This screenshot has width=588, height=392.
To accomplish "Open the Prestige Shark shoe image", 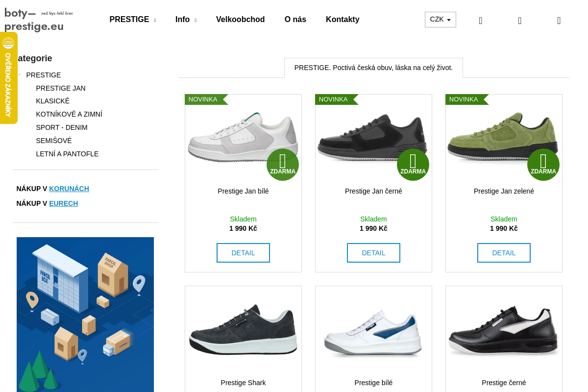I will pos(243,330).
